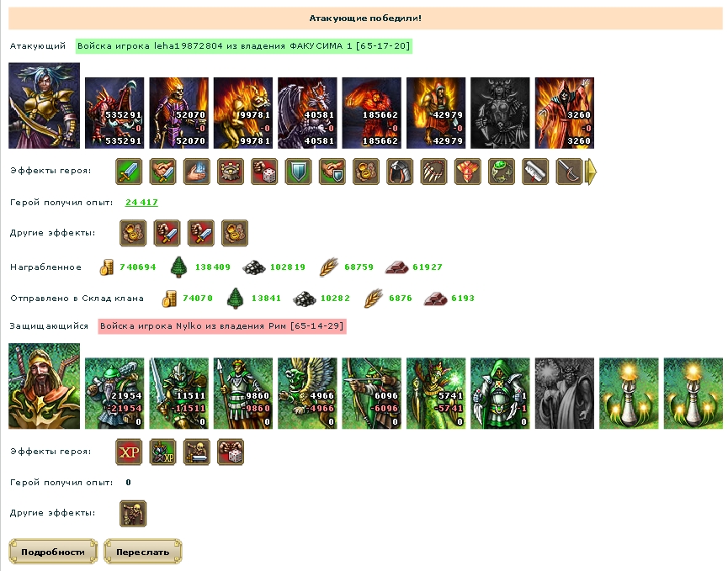Click the Переслать button
Image resolution: width=728 pixels, height=571 pixels.
142,552
